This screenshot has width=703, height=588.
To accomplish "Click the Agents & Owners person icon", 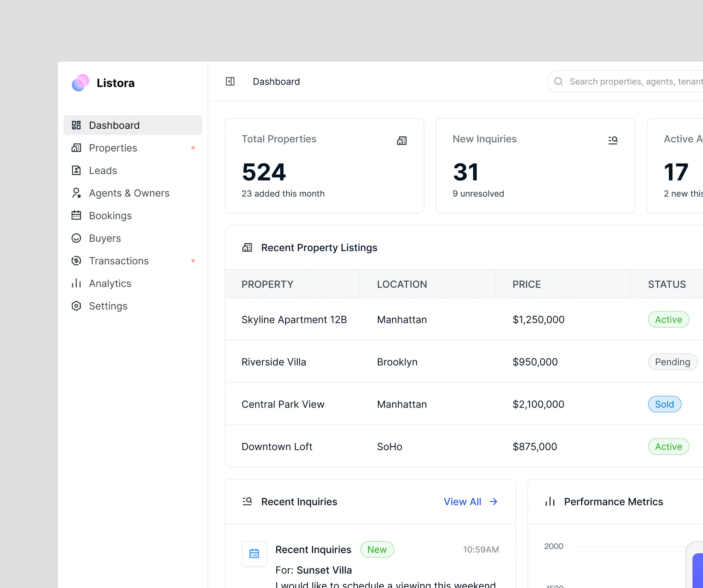I will (76, 193).
